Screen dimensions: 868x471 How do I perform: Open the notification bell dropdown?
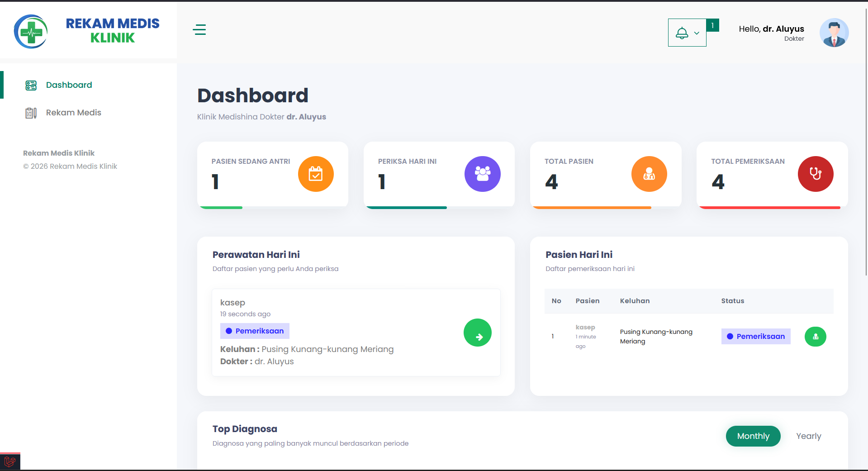(x=687, y=33)
